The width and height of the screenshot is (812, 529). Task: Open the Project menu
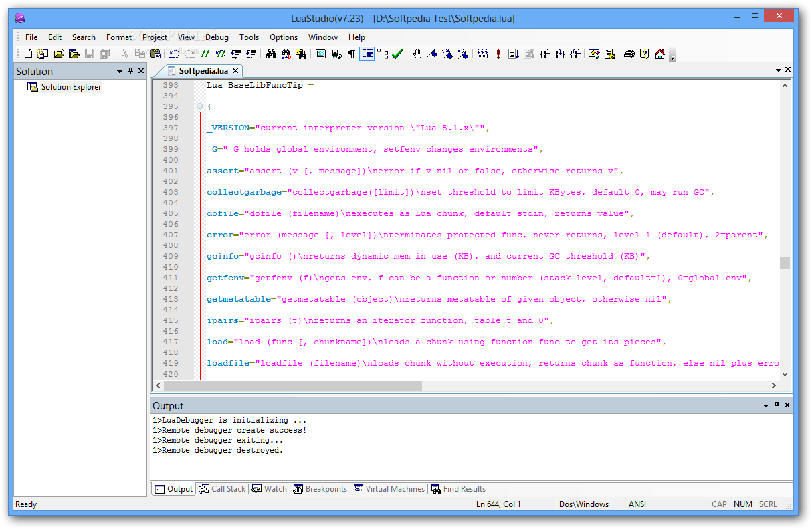(155, 37)
